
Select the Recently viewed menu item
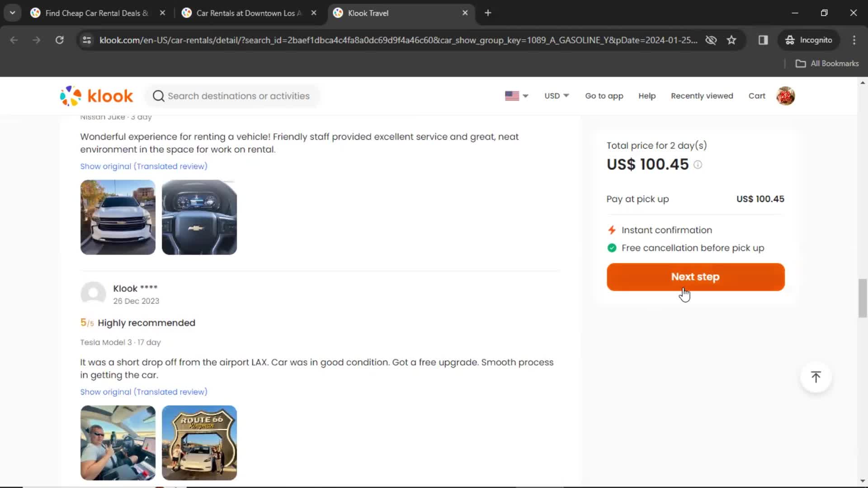coord(702,95)
